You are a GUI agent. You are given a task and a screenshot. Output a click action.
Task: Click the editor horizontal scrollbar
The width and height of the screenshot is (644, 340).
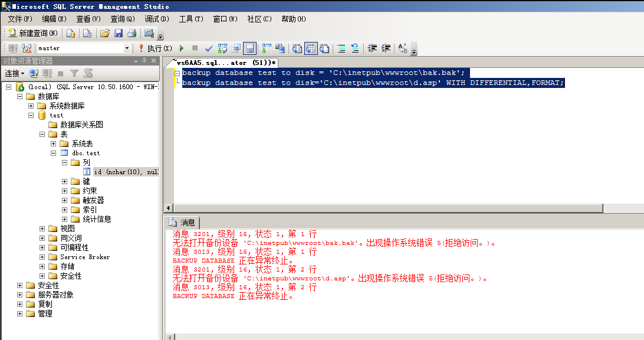pyautogui.click(x=387, y=208)
